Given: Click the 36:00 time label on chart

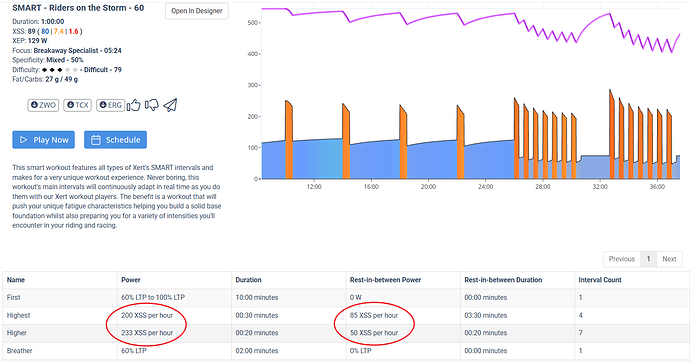Looking at the screenshot, I should click(657, 186).
